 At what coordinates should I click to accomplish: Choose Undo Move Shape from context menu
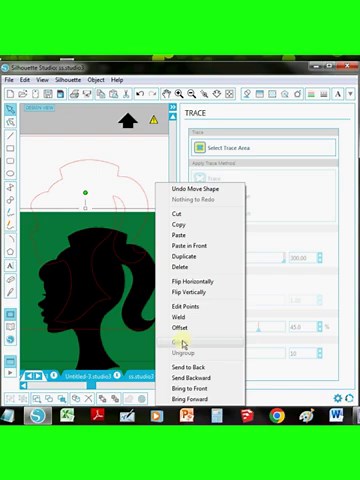click(x=195, y=189)
